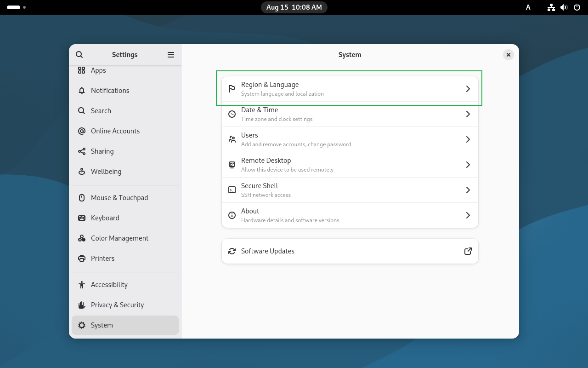Open the volume indicator in top bar
This screenshot has width=588, height=368.
coord(564,7)
